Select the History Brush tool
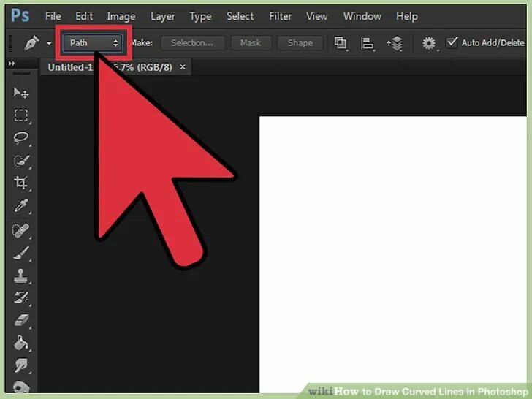The image size is (532, 399). tap(21, 297)
